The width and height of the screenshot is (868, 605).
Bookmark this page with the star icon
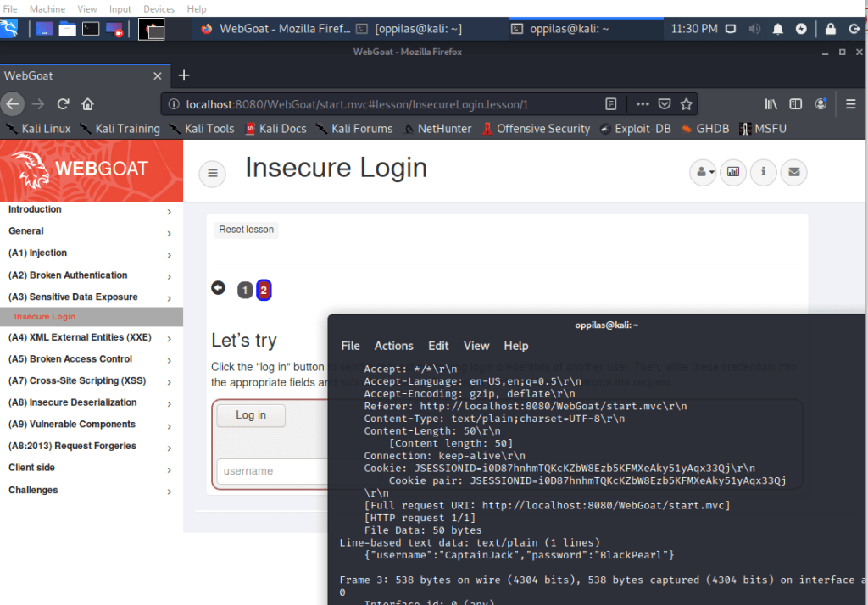pos(687,104)
